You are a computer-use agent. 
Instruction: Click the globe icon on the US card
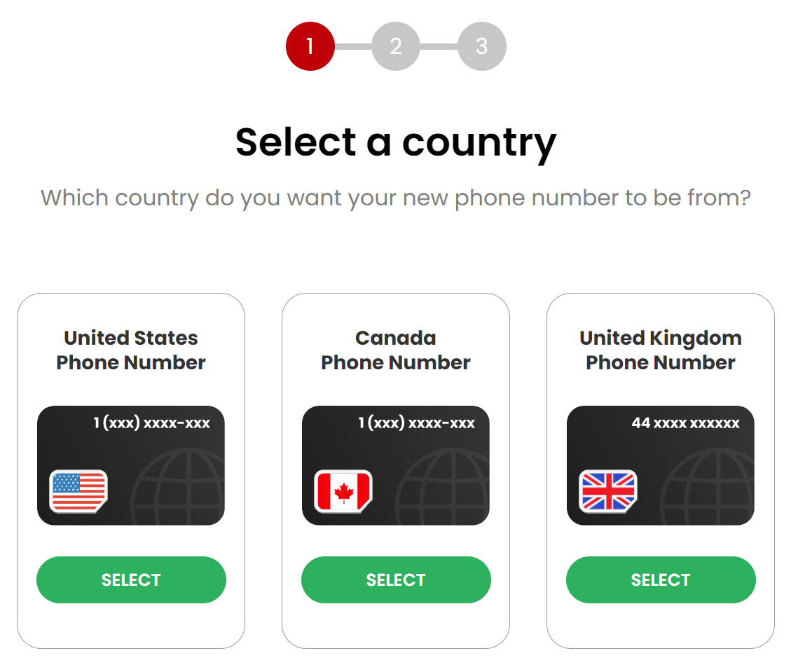[179, 488]
